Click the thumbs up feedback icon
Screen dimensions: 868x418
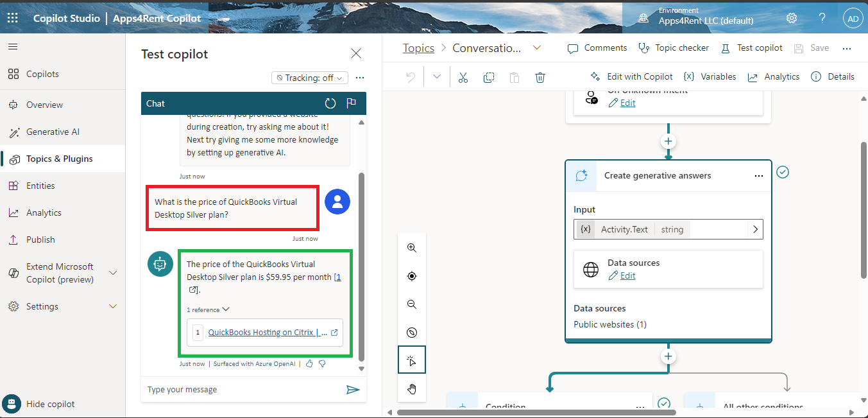(309, 363)
